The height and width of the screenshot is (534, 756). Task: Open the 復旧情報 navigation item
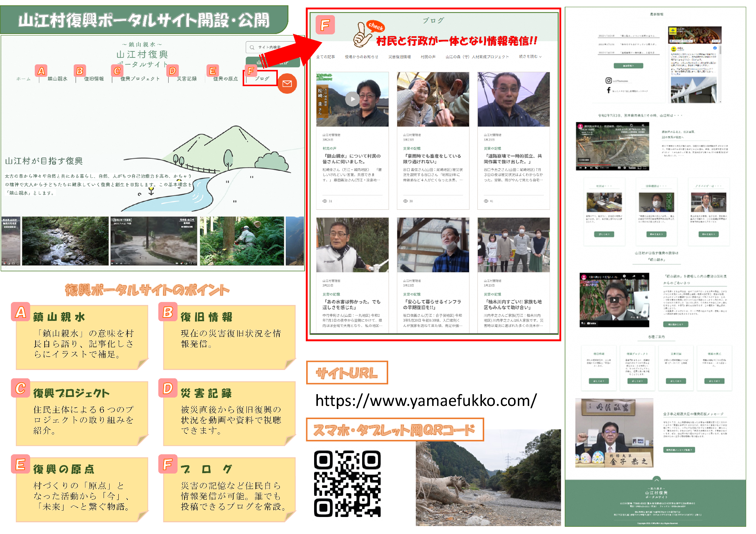[x=94, y=79]
